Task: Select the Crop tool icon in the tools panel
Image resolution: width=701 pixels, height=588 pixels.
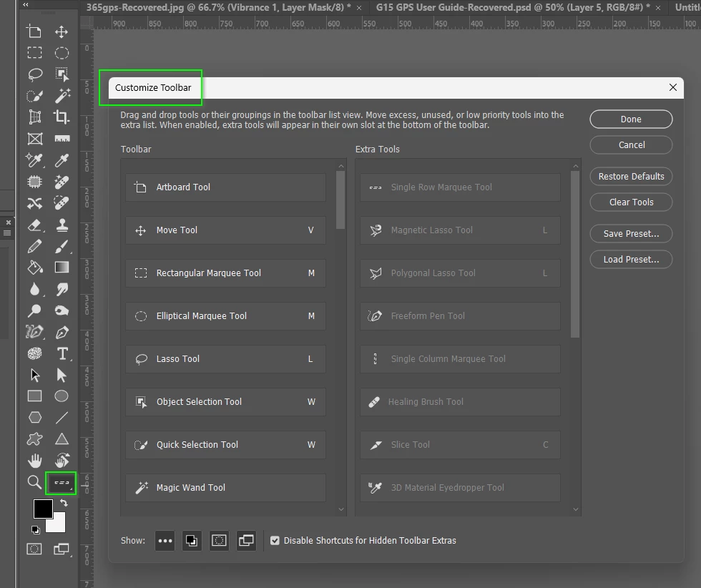Action: [x=62, y=117]
